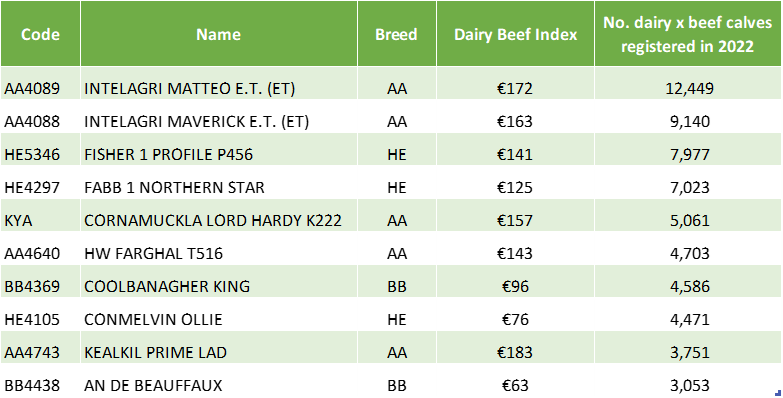The image size is (783, 398).
Task: Select the FISHER 1 PROFILE P456 cell
Action: click(218, 154)
